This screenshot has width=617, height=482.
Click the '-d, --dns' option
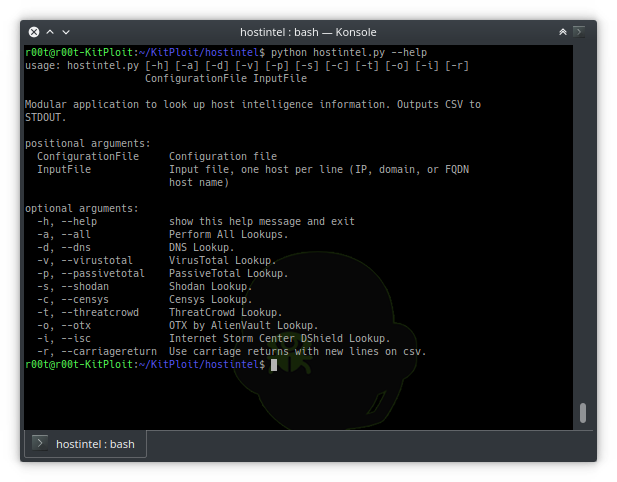coord(64,247)
